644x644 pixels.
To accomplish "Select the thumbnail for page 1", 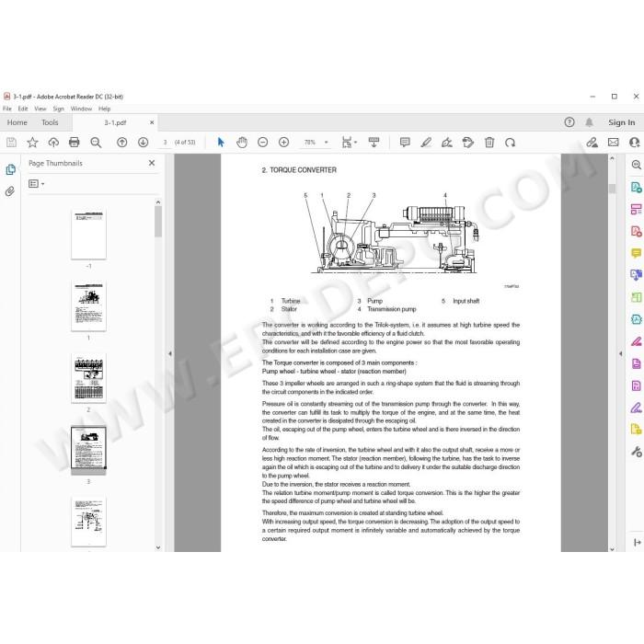I will click(x=88, y=306).
